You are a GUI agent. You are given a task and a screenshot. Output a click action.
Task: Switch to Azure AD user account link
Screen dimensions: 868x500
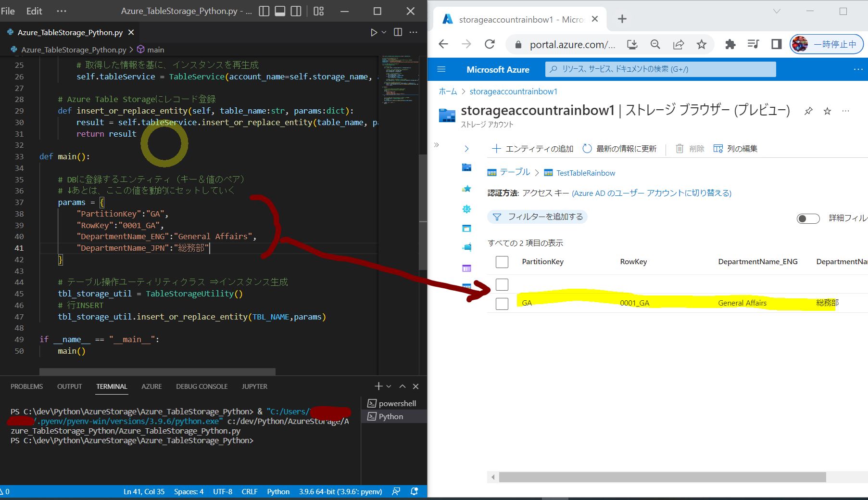[x=652, y=193]
